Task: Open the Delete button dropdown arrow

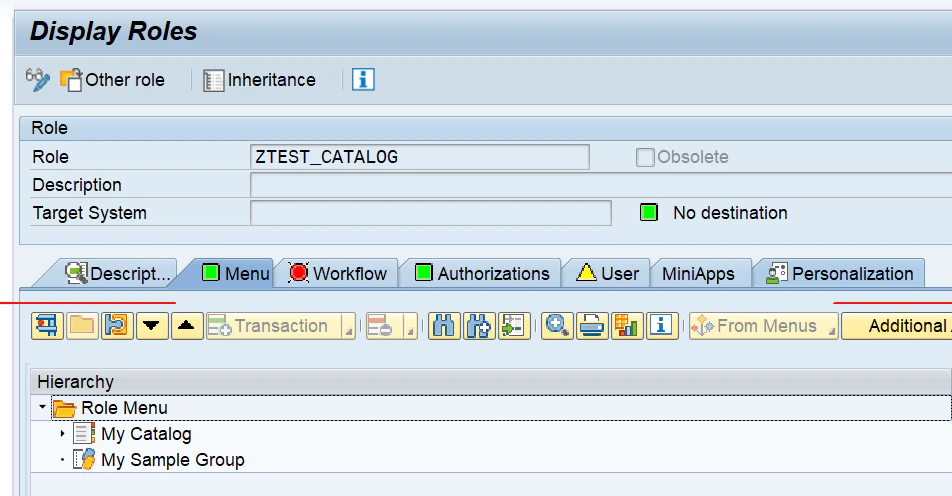Action: (x=411, y=326)
